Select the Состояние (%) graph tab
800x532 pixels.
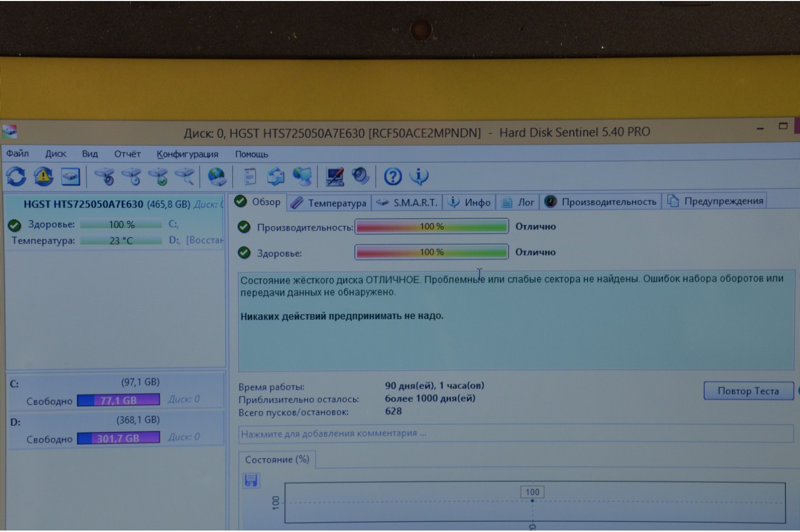(x=277, y=460)
